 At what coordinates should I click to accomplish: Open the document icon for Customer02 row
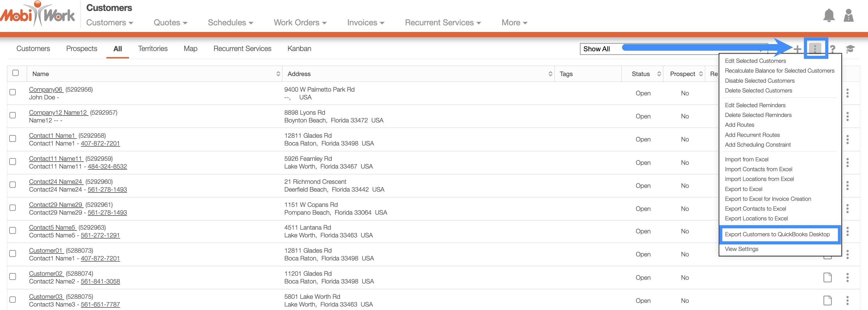827,278
